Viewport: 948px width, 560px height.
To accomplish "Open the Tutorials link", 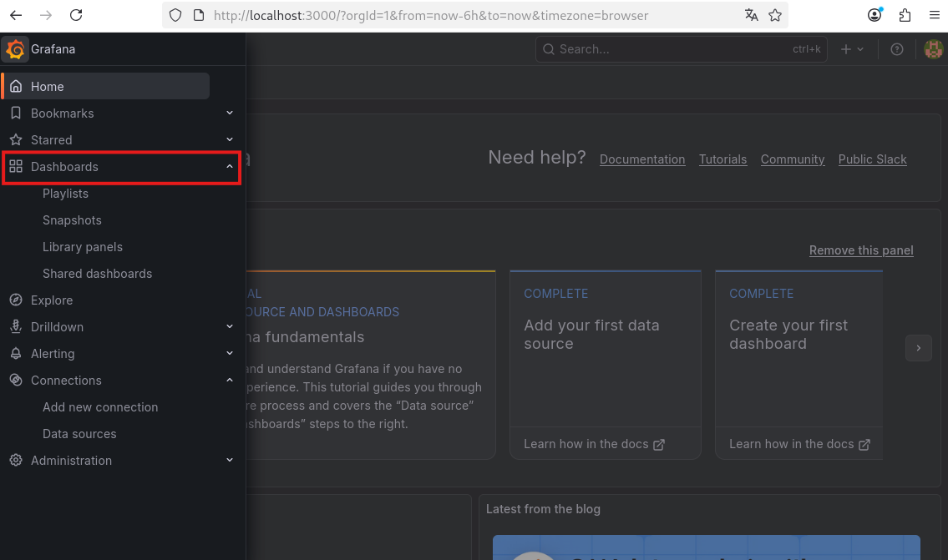I will tap(722, 159).
